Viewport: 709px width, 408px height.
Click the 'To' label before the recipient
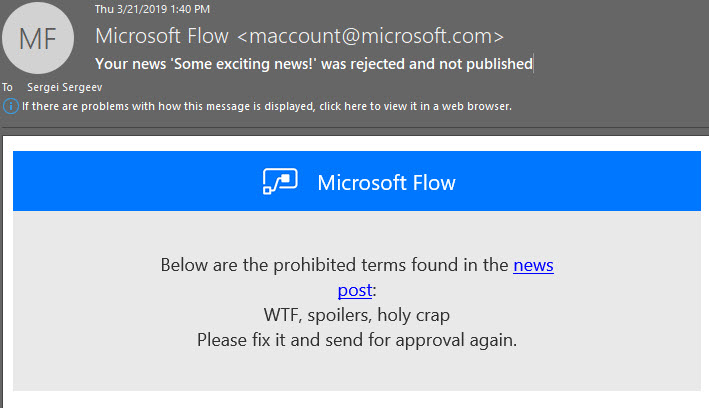pyautogui.click(x=8, y=87)
